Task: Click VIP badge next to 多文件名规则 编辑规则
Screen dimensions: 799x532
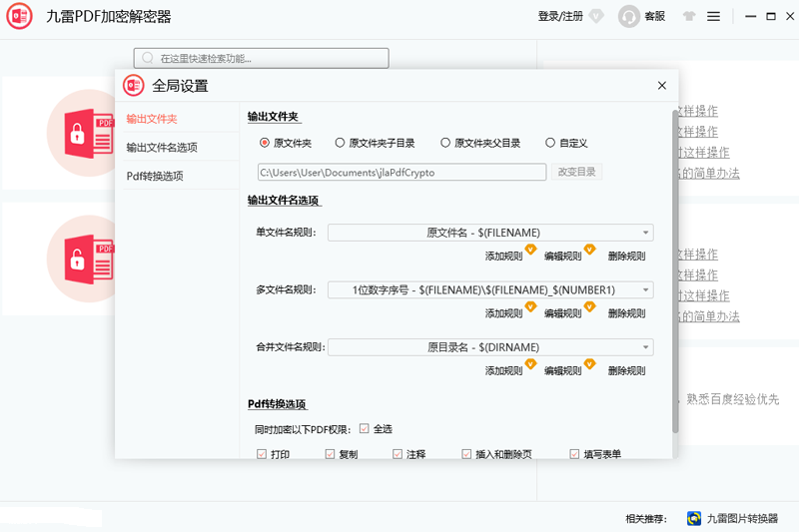Action: (589, 307)
